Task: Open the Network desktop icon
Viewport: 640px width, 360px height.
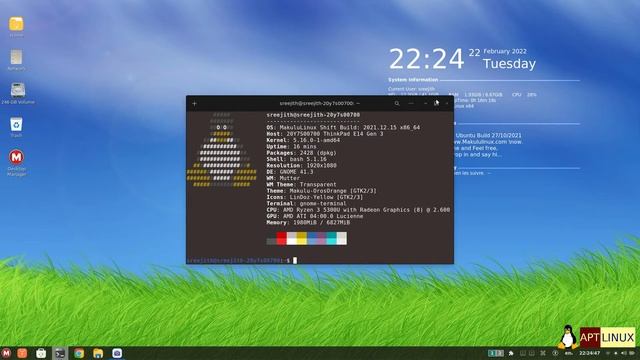Action: click(x=16, y=60)
